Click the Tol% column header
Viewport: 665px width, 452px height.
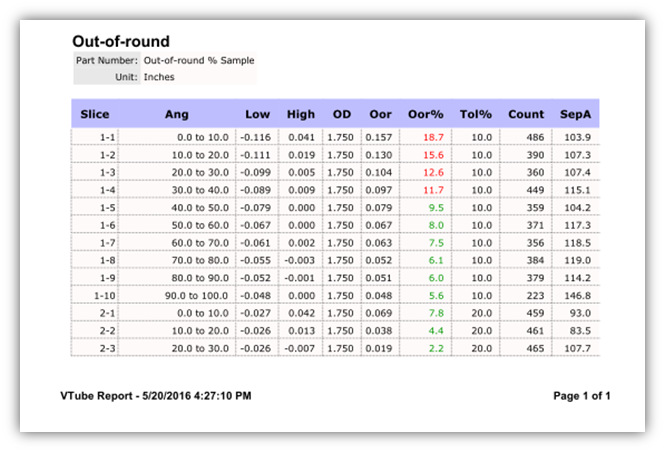pyautogui.click(x=476, y=114)
